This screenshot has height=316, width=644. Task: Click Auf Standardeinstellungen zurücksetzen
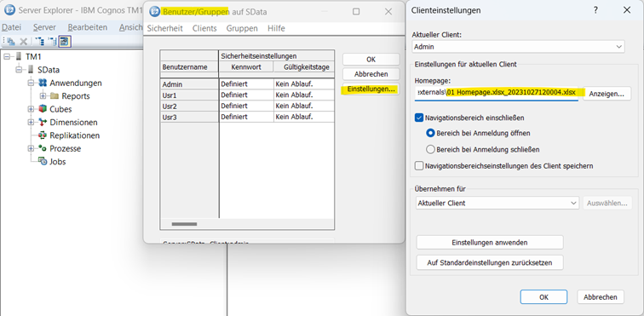coord(490,262)
